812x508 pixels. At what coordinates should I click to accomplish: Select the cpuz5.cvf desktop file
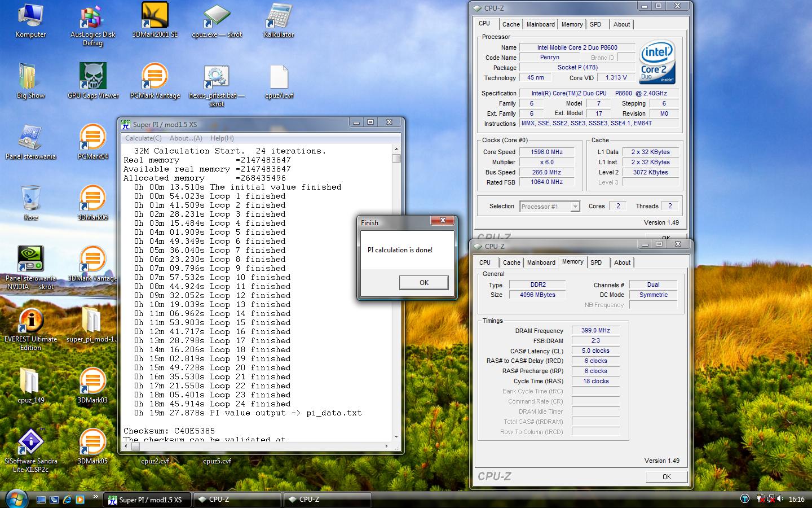coord(217,461)
